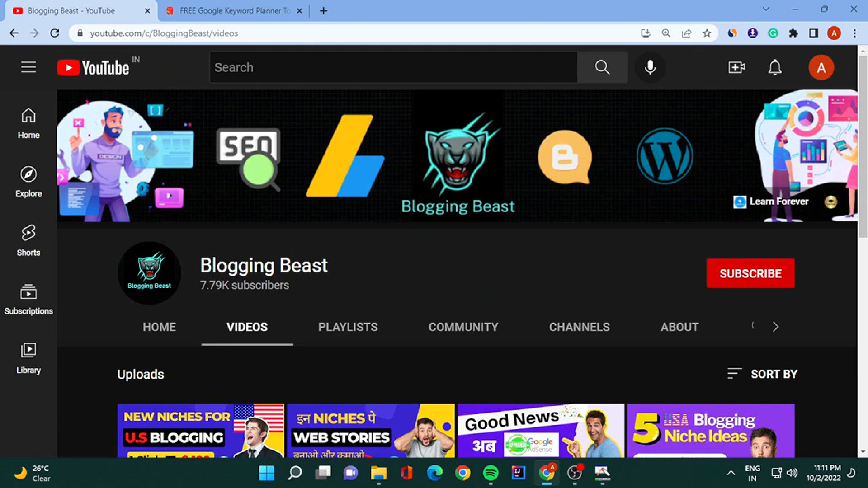
Task: Click the install/download icon in address bar
Action: click(646, 33)
